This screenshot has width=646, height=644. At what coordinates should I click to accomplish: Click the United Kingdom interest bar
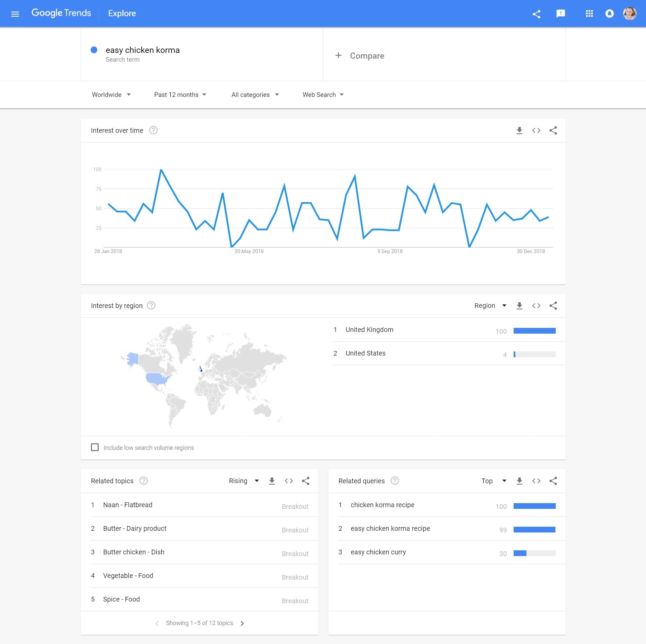(x=535, y=331)
